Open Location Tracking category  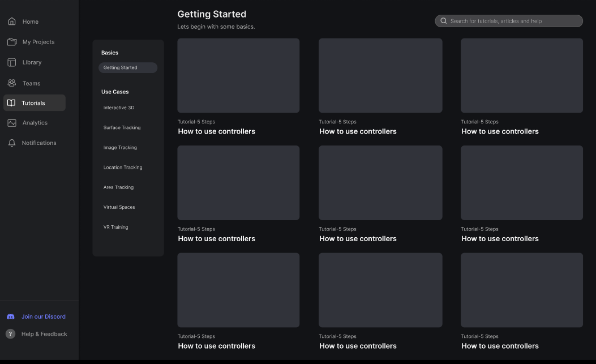tap(123, 168)
